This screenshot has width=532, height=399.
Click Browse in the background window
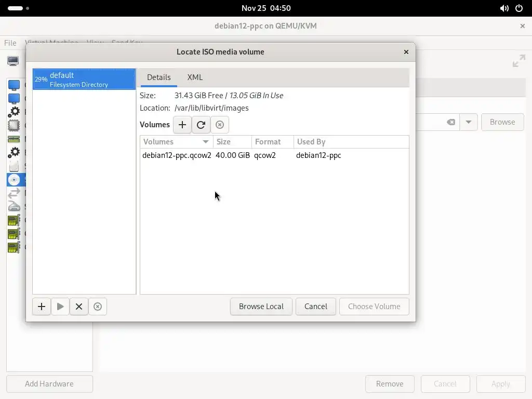(502, 122)
